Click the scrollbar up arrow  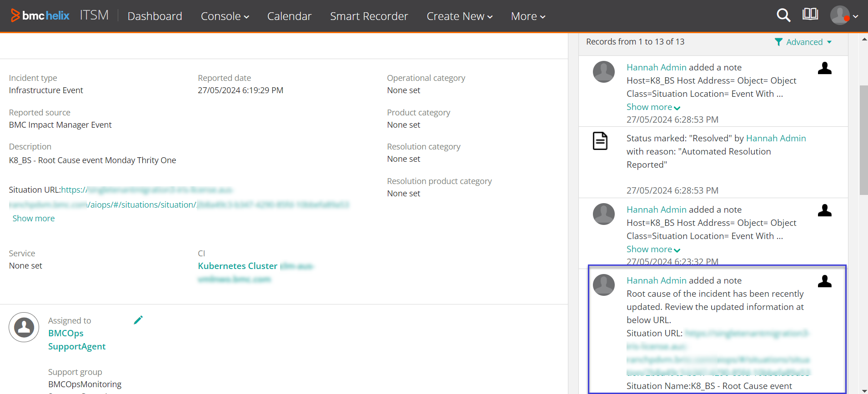click(864, 39)
